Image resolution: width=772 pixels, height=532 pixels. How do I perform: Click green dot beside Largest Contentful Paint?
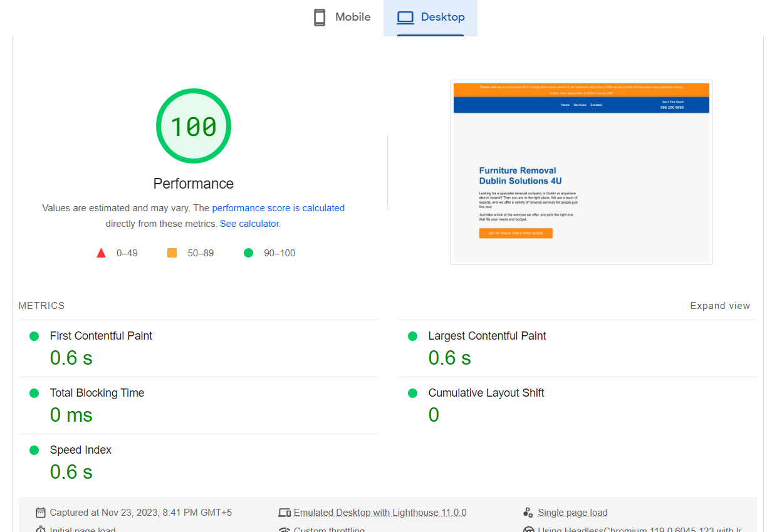(412, 336)
